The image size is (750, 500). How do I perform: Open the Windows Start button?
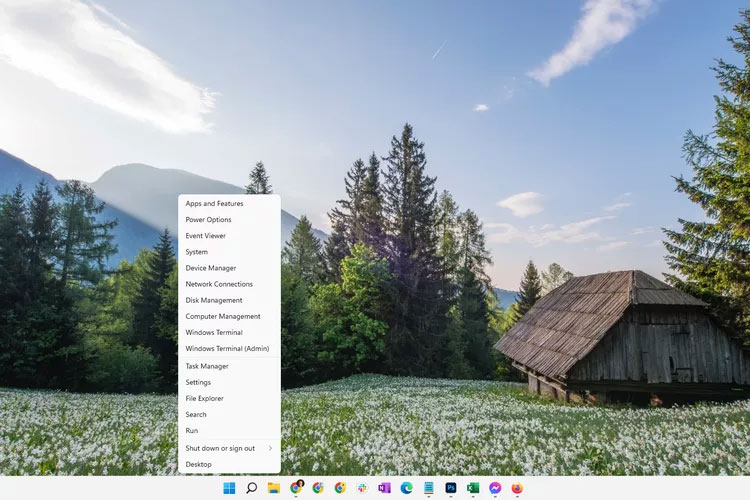[x=229, y=488]
